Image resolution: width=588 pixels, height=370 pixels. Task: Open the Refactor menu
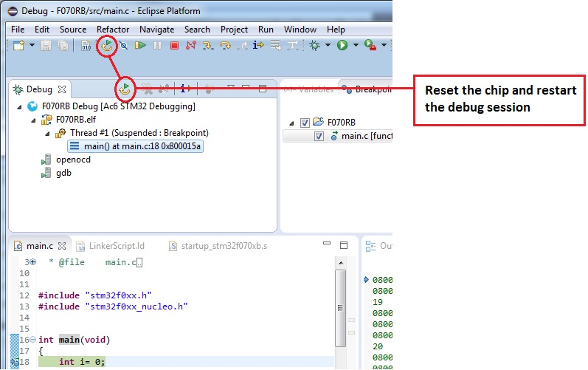click(x=113, y=30)
